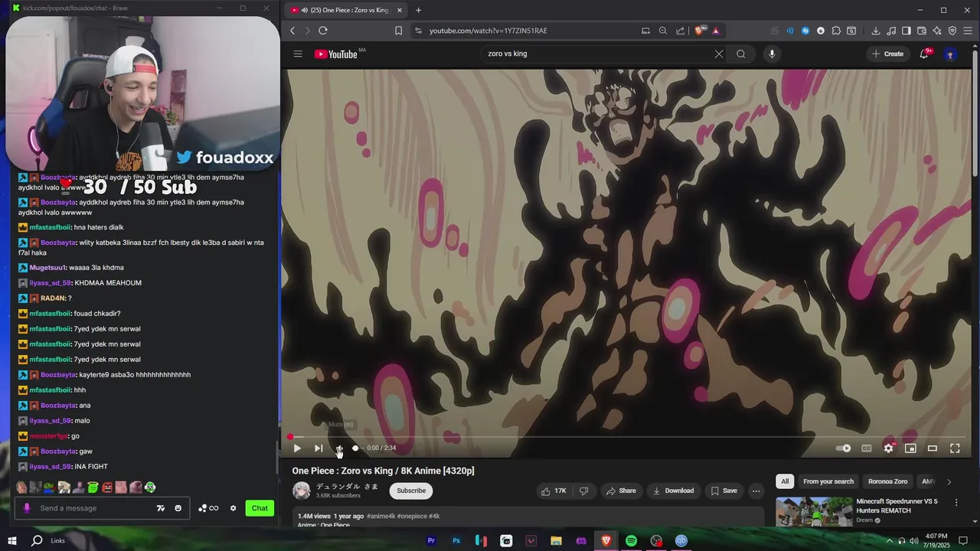
Task: Open Brave VPN shield icon
Action: tap(952, 31)
